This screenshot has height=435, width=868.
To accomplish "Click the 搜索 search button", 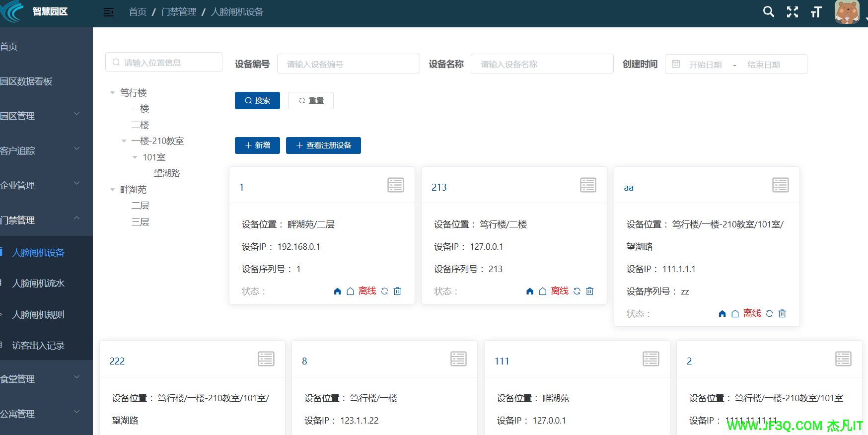I will coord(257,100).
